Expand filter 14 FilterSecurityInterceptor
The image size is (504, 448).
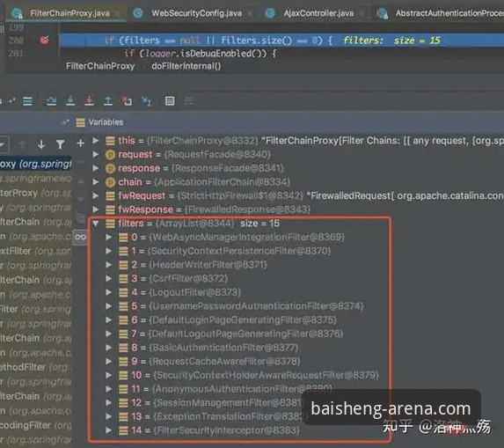click(x=109, y=430)
